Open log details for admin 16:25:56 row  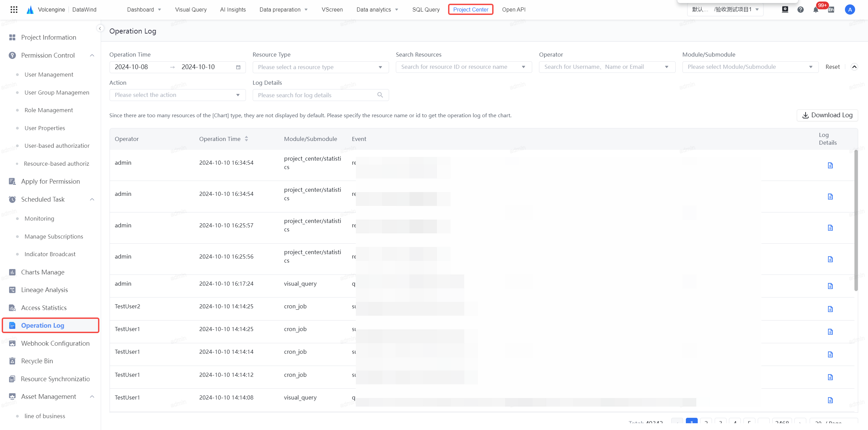[830, 259]
